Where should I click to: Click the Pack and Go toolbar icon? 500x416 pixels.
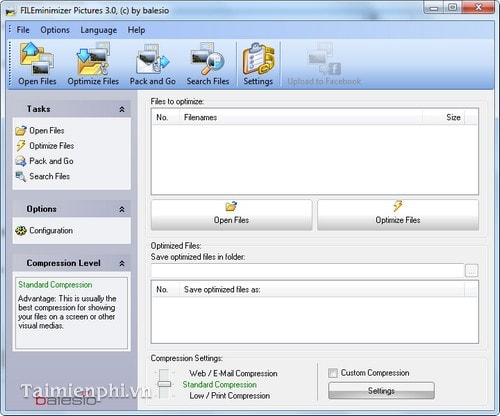(x=153, y=63)
